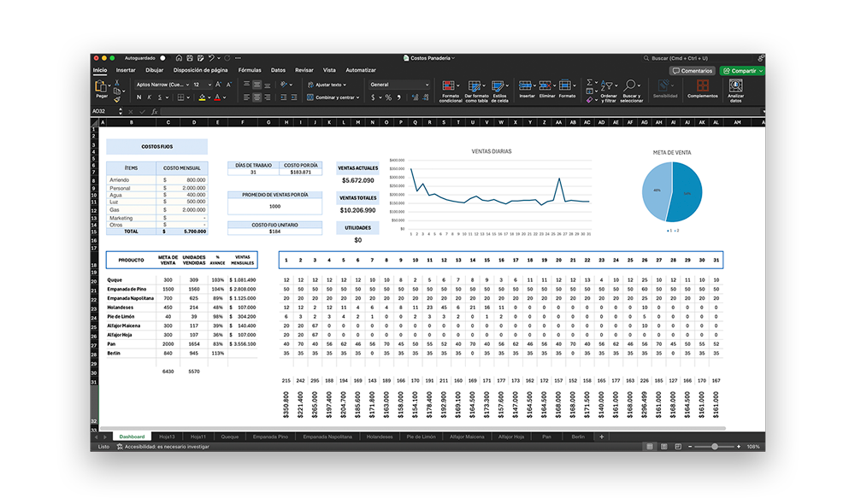The height and width of the screenshot is (504, 855).
Task: Click the Format Painter brush icon
Action: coord(116,100)
